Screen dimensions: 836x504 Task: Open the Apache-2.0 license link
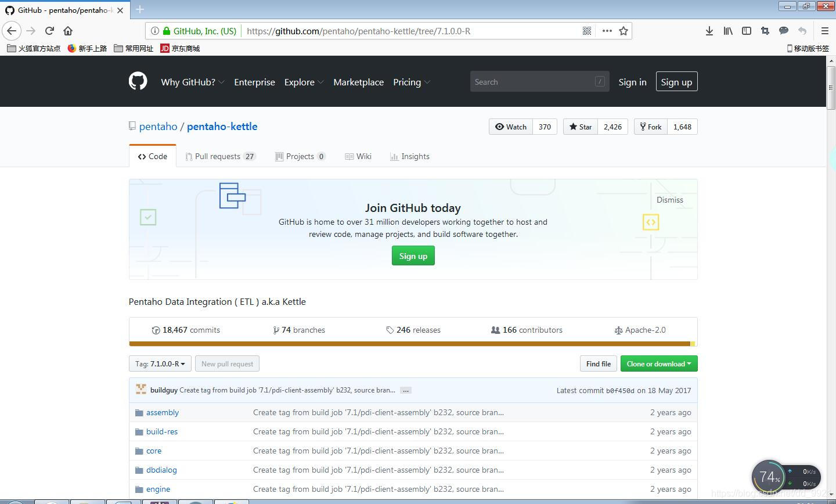(640, 330)
